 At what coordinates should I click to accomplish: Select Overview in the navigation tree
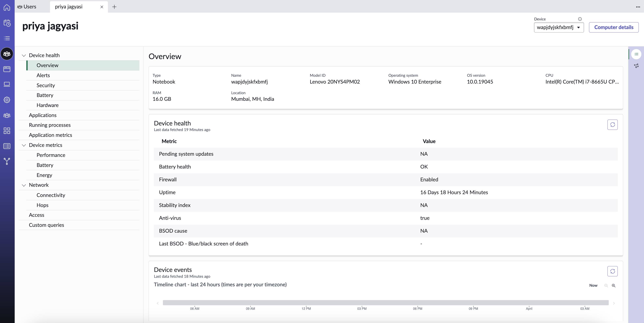[x=83, y=65]
